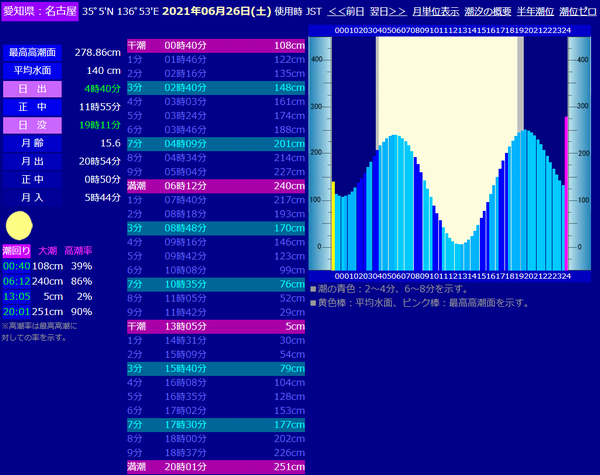Select the 20:01 tide time entry
Viewport: 600px width, 475px height.
coord(16,311)
